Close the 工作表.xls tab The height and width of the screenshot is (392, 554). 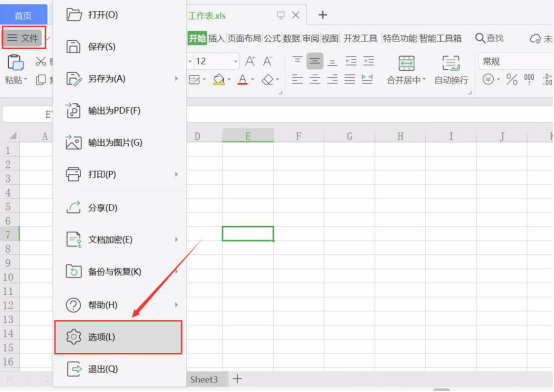point(296,15)
